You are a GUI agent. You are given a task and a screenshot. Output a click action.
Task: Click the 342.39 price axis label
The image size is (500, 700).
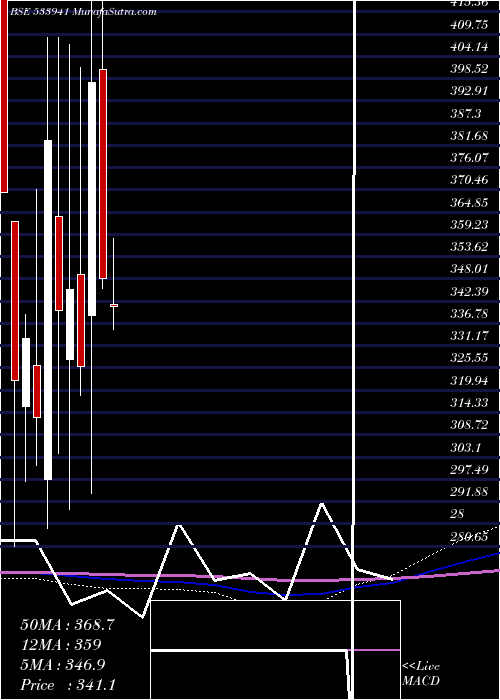469,292
